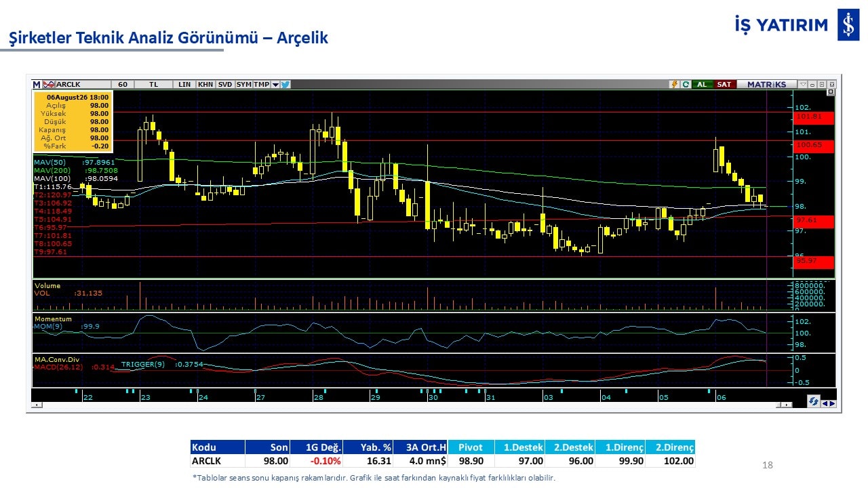
Task: Click the MAV(200) indicator label
Action: pos(76,170)
